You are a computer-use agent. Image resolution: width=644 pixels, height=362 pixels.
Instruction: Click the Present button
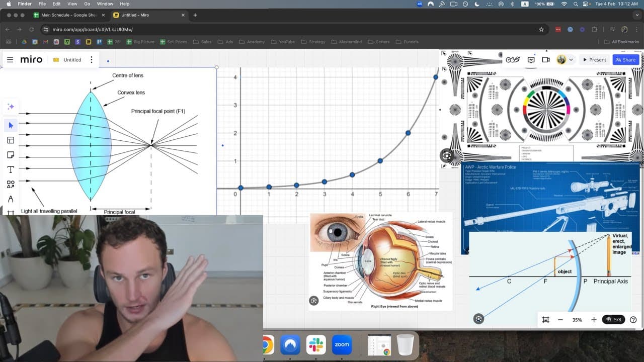point(594,59)
